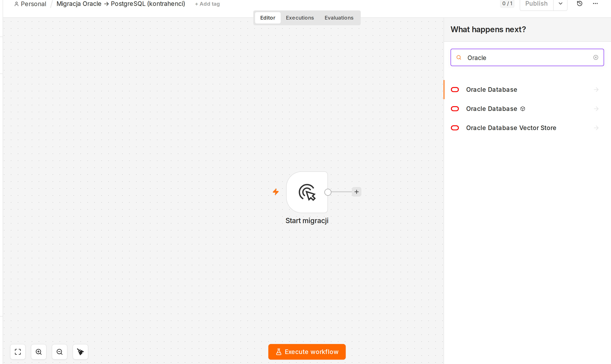Focus the node search field containing Oracle
The width and height of the screenshot is (611, 364).
[x=527, y=57]
